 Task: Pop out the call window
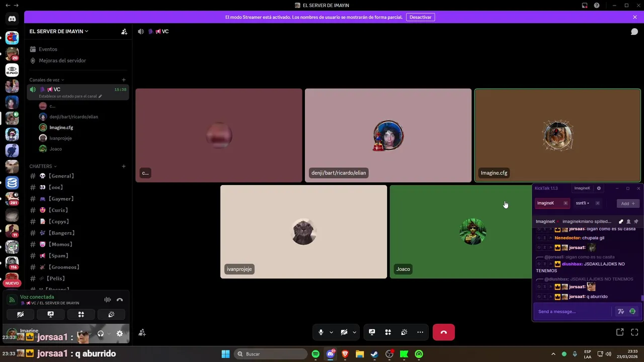click(620, 332)
